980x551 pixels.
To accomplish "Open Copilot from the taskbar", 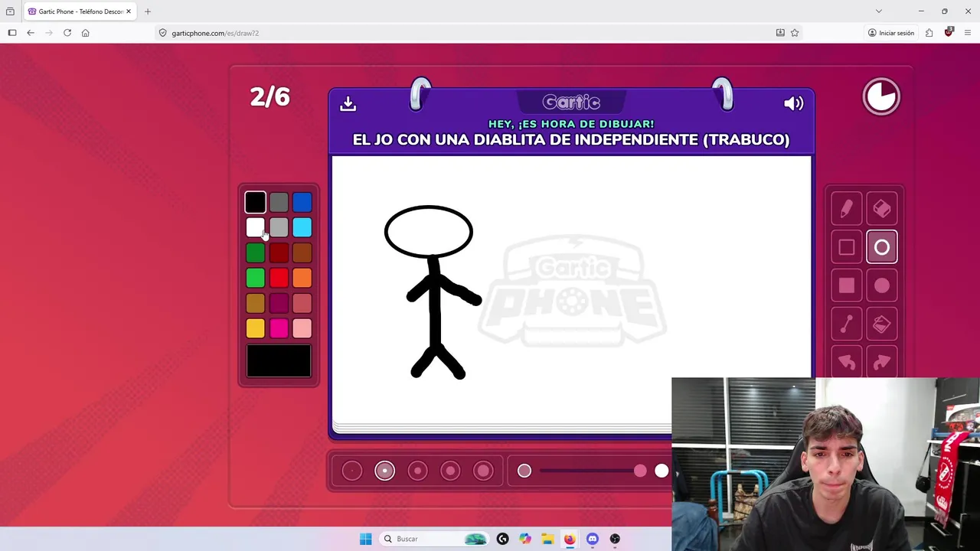I will 524,539.
